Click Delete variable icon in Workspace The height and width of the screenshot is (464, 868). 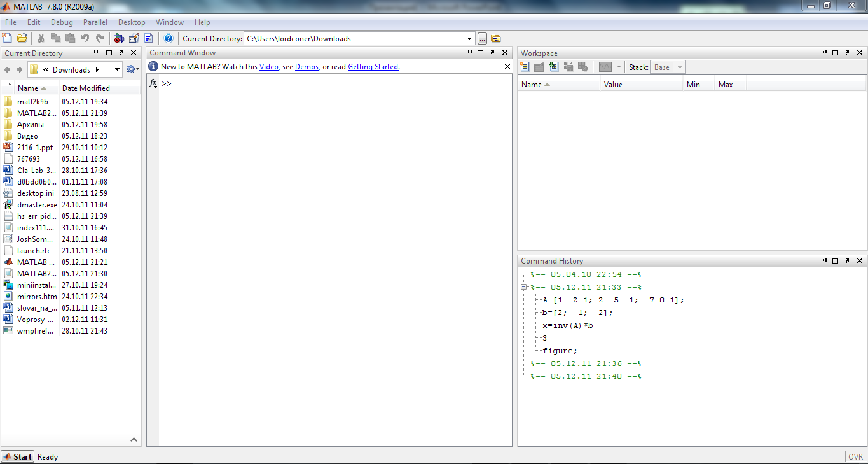click(x=583, y=67)
